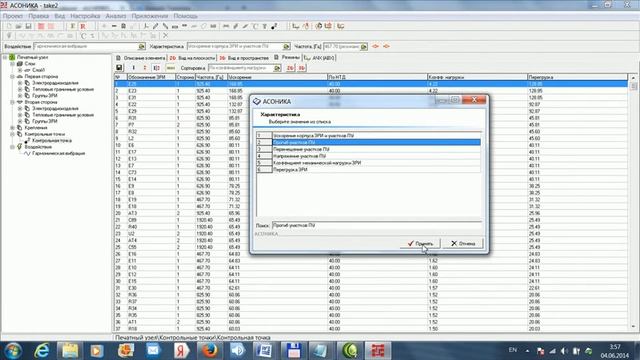Click the Windows Start button
The height and width of the screenshot is (360, 640).
click(13, 351)
